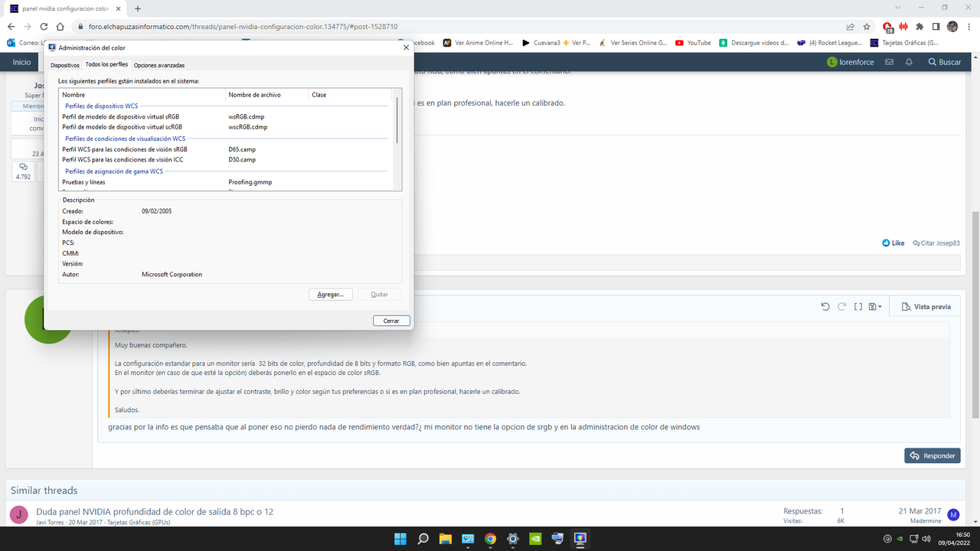Toggle the Chrome side panel
The image size is (980, 551).
pos(936,26)
